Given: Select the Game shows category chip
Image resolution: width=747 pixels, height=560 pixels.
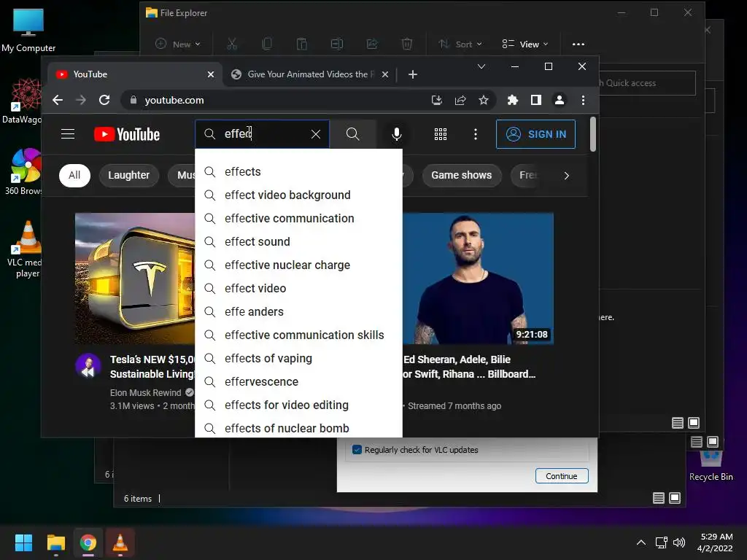Looking at the screenshot, I should click(461, 175).
